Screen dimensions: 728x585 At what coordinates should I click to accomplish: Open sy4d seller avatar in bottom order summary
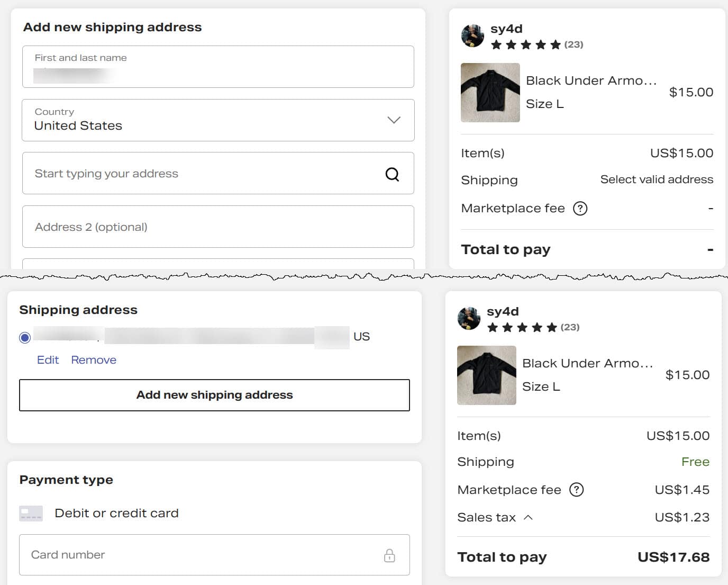click(x=469, y=318)
